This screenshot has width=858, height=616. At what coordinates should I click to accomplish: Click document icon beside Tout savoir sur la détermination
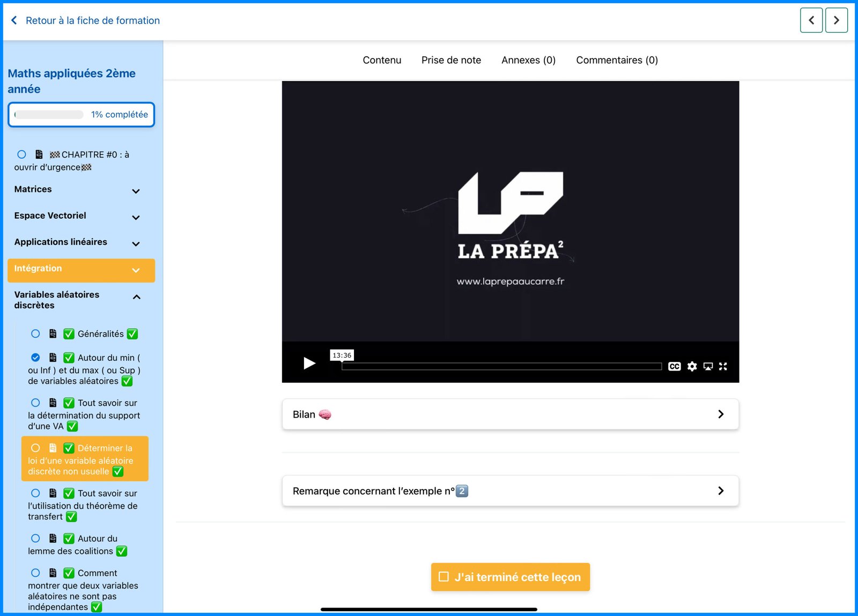pyautogui.click(x=53, y=403)
